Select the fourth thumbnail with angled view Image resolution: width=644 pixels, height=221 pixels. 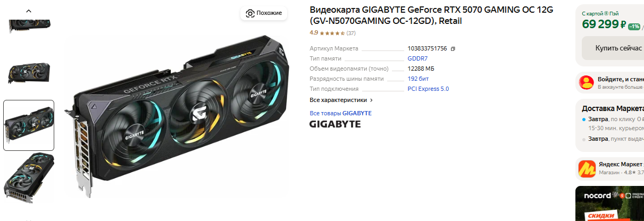click(x=29, y=177)
